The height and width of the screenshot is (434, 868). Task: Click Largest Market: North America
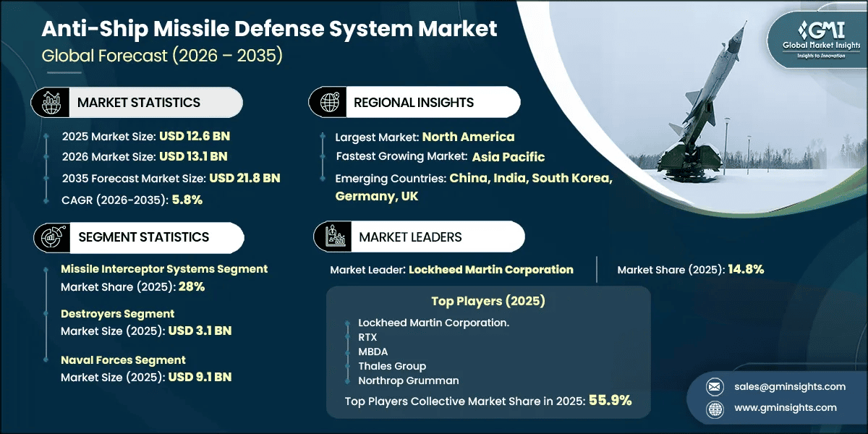[425, 136]
